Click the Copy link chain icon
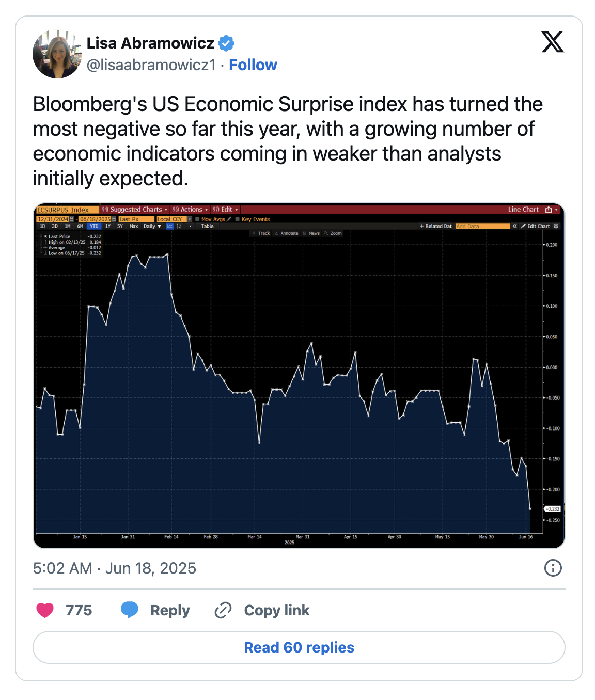This screenshot has height=700, width=595. [223, 610]
